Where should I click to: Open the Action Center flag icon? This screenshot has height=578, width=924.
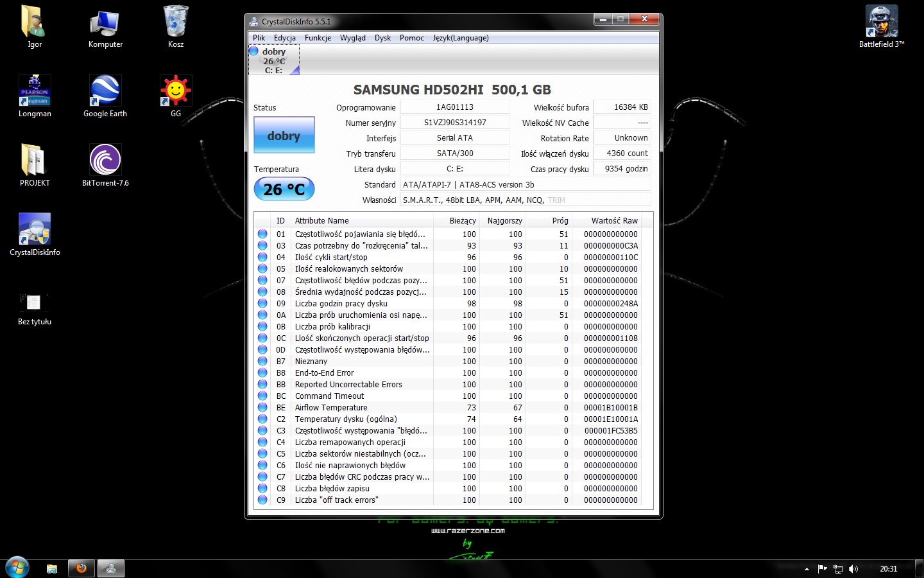click(823, 569)
